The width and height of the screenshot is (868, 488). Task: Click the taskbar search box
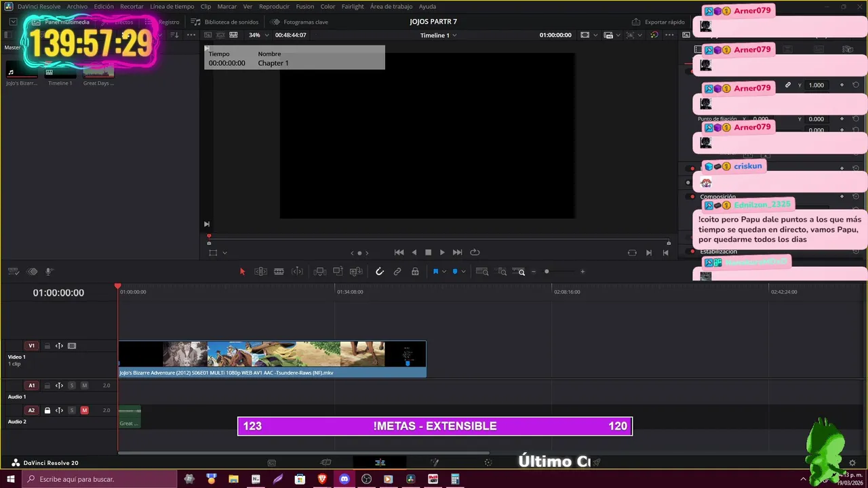[x=100, y=479]
